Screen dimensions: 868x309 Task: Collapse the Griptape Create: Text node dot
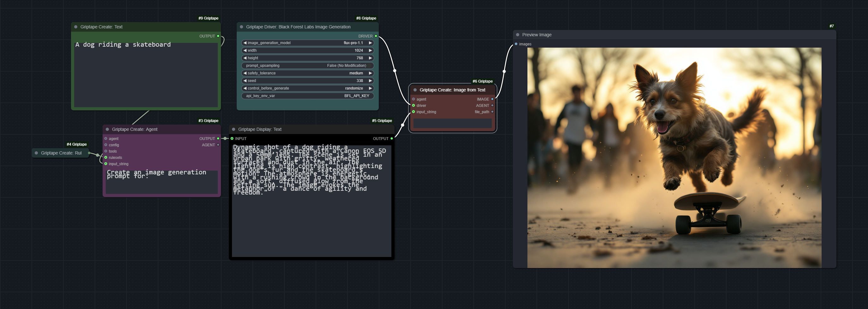click(x=76, y=27)
